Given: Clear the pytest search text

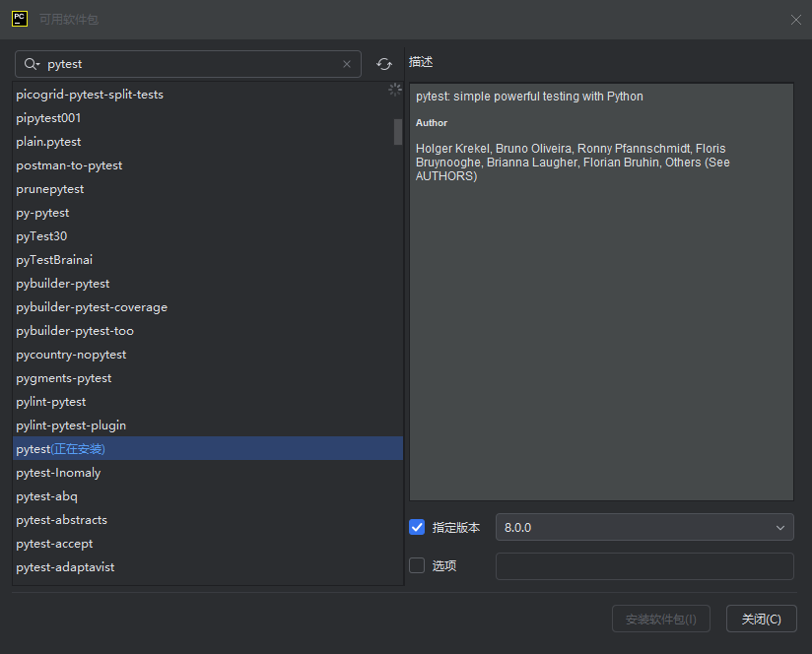Looking at the screenshot, I should tap(347, 64).
